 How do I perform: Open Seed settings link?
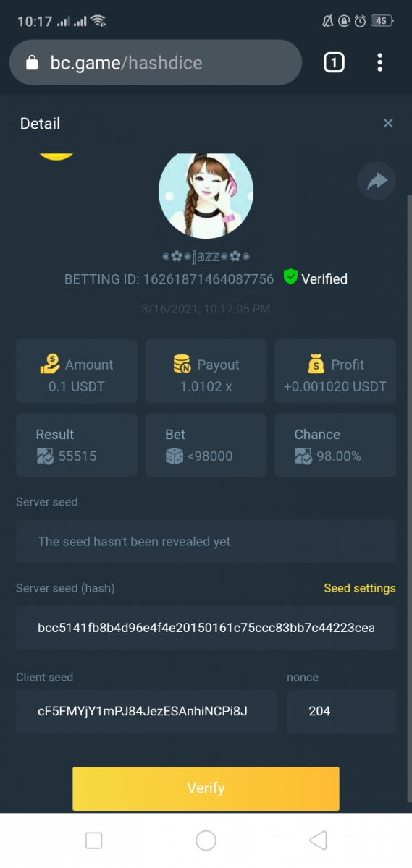click(360, 588)
